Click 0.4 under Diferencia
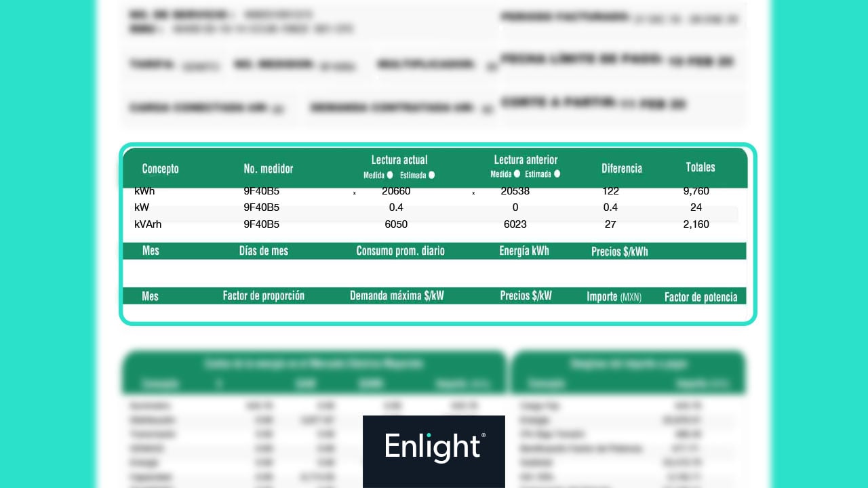Image resolution: width=868 pixels, height=488 pixels. pos(610,207)
